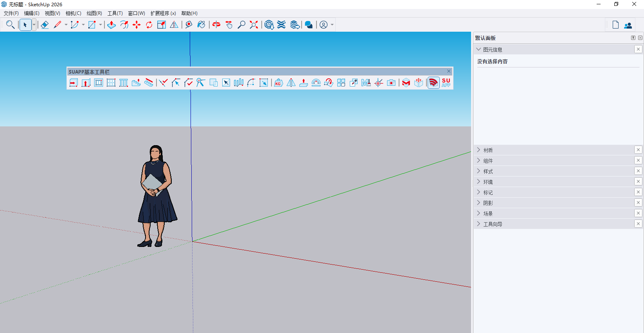
Task: Open the 扩展程序 (x) menu
Action: click(x=163, y=13)
